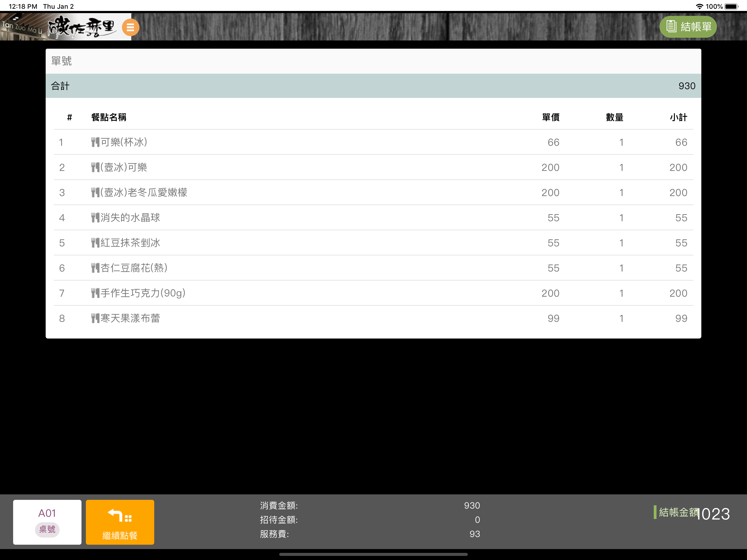Click the 結帳金額 label
This screenshot has height=560, width=747.
pyautogui.click(x=678, y=512)
